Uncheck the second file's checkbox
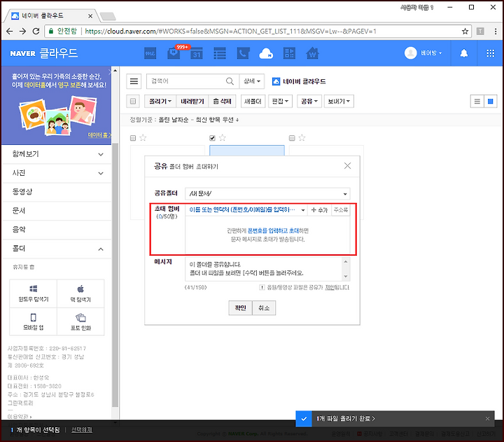This screenshot has width=504, height=442. pyautogui.click(x=212, y=138)
